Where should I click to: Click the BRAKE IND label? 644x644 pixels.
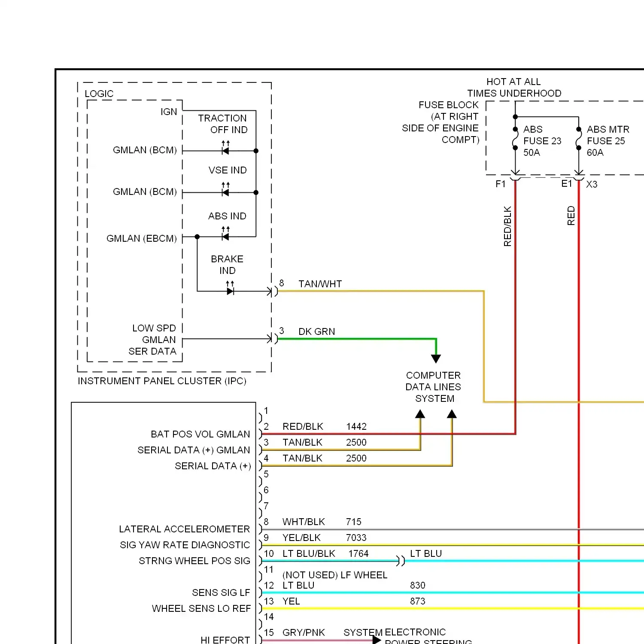[227, 264]
